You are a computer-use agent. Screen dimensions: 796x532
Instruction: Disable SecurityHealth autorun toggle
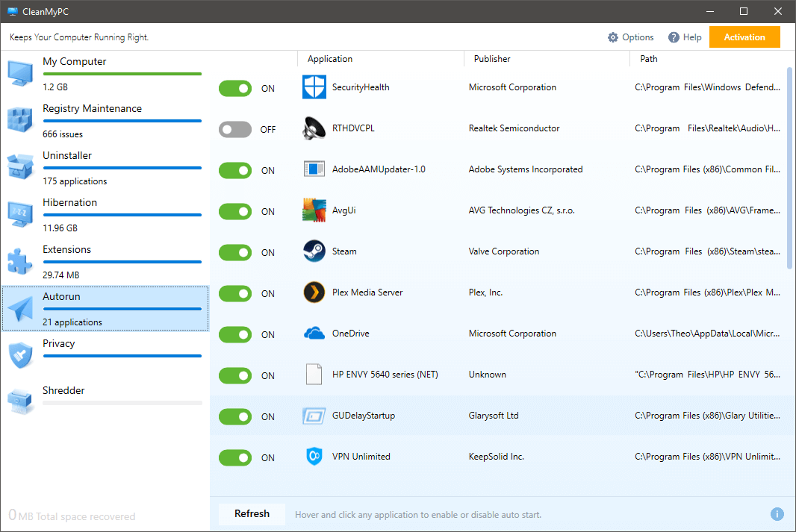tap(235, 88)
